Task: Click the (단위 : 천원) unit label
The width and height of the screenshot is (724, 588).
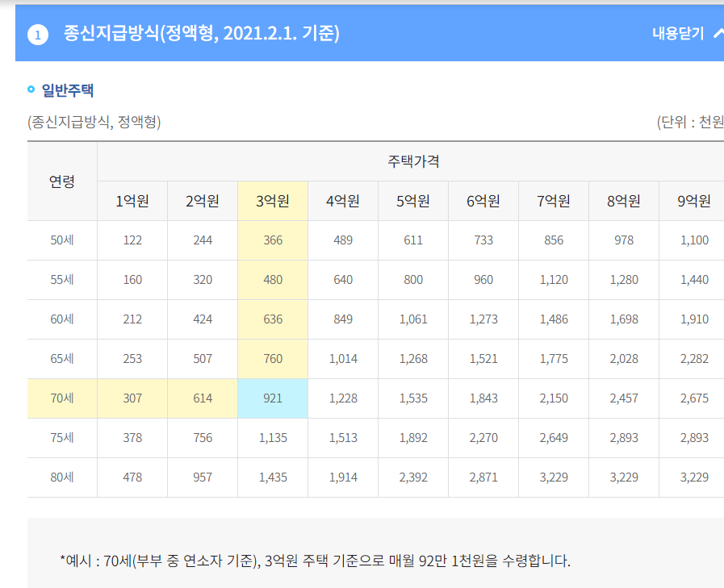Action: 690,122
